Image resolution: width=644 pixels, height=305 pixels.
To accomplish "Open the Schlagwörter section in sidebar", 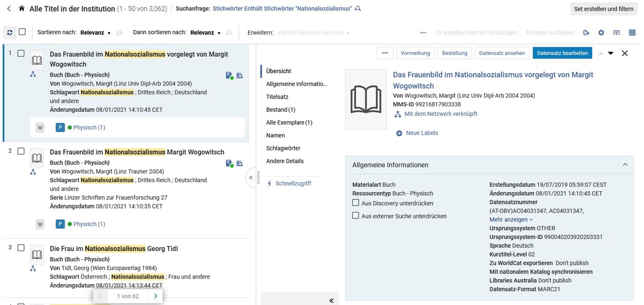I will [x=283, y=148].
